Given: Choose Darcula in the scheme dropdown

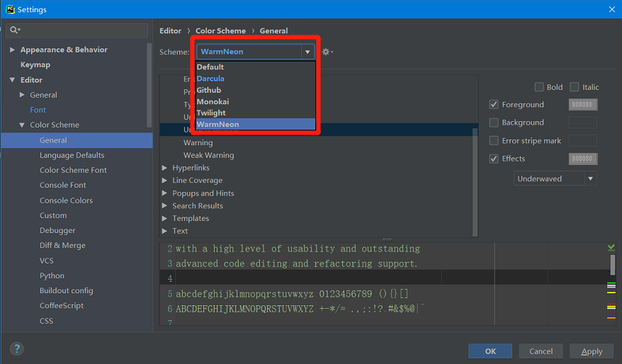Looking at the screenshot, I should (x=210, y=79).
